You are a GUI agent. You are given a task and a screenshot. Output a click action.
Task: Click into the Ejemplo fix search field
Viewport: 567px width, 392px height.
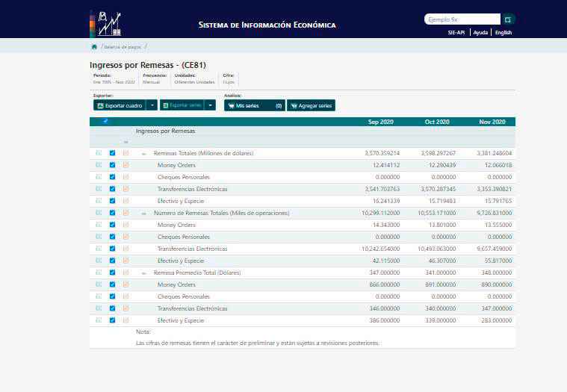click(x=461, y=19)
